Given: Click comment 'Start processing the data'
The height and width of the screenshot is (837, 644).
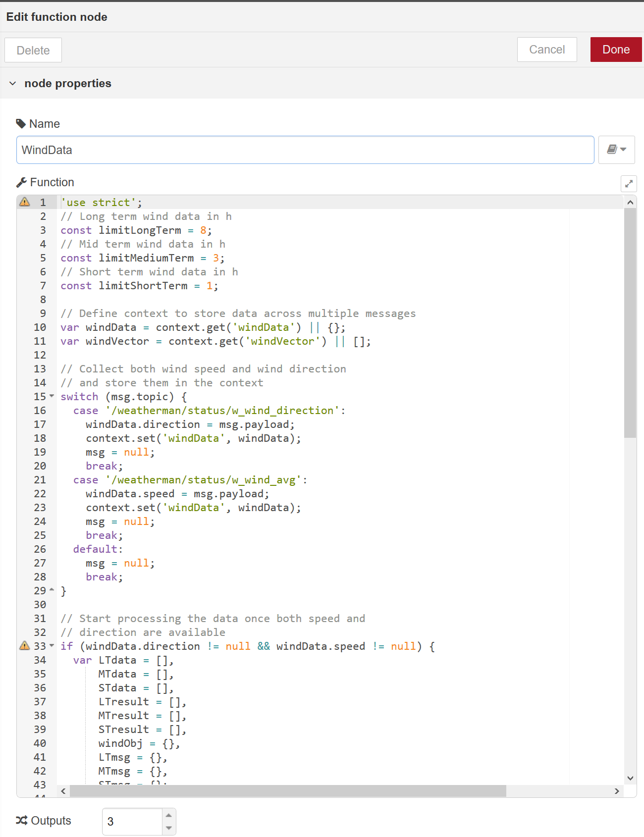Looking at the screenshot, I should (x=213, y=619).
